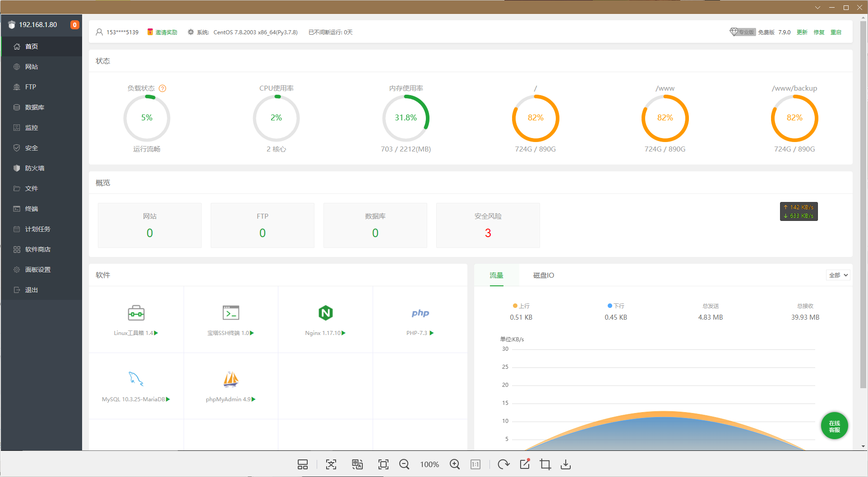
Task: Click the 负载状态 5% gauge
Action: click(x=147, y=118)
